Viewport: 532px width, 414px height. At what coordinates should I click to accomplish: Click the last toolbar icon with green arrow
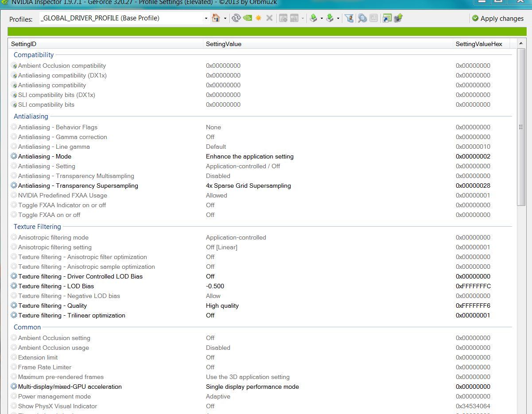point(398,18)
